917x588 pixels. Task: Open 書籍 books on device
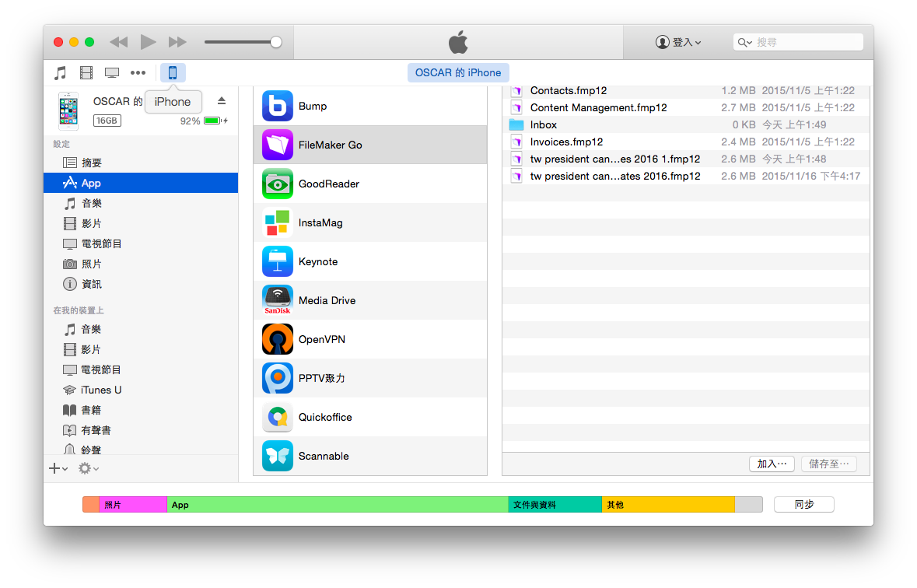(x=141, y=410)
